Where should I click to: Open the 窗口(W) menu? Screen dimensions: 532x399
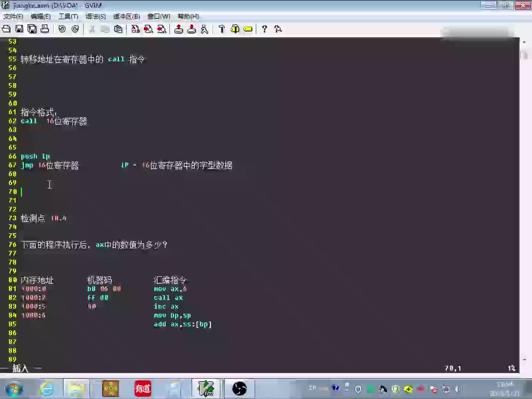(x=159, y=17)
